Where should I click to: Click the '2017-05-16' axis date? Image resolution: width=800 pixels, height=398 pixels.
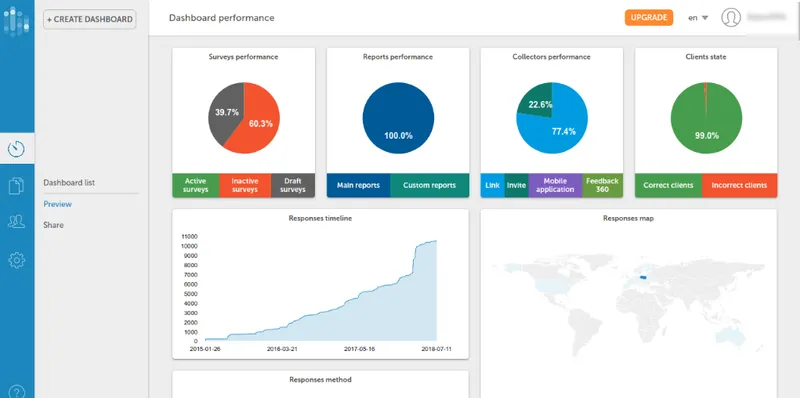pos(359,349)
